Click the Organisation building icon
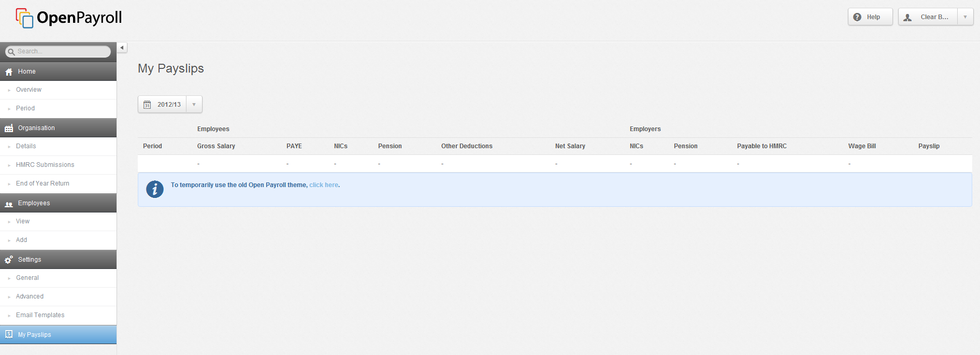Image resolution: width=980 pixels, height=355 pixels. 9,128
